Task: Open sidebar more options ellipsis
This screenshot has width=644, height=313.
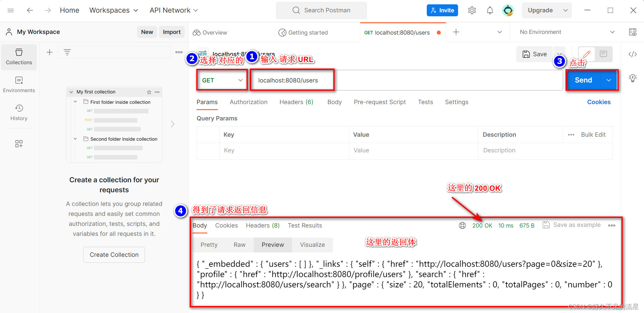Action: click(x=179, y=52)
